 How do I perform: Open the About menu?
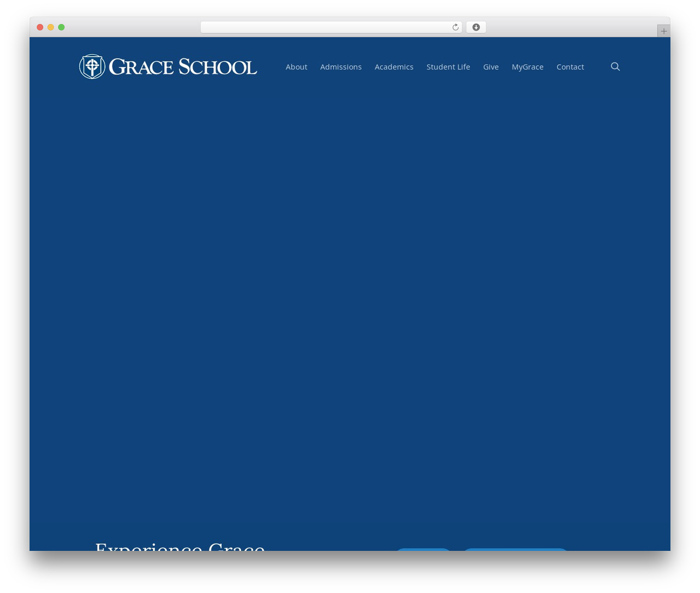296,67
